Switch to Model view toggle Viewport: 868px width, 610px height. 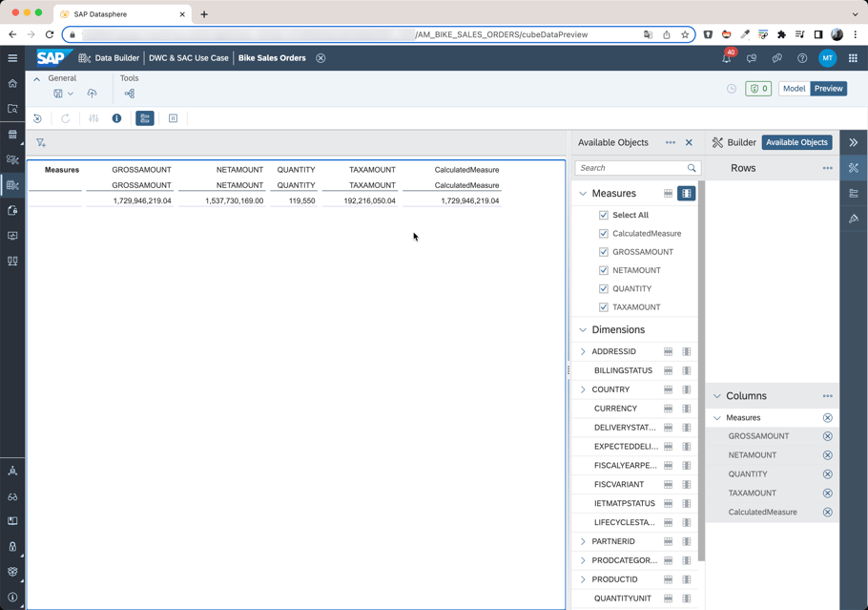coord(794,89)
